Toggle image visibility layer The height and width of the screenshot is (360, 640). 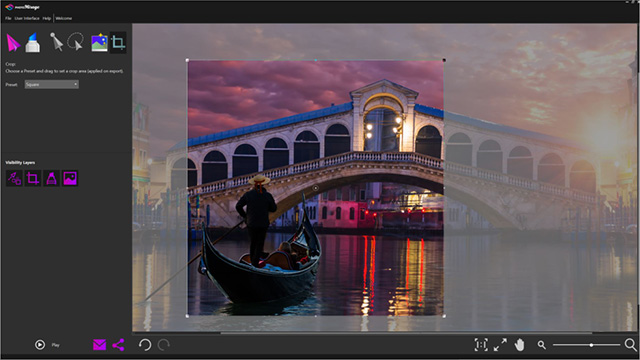pyautogui.click(x=70, y=178)
